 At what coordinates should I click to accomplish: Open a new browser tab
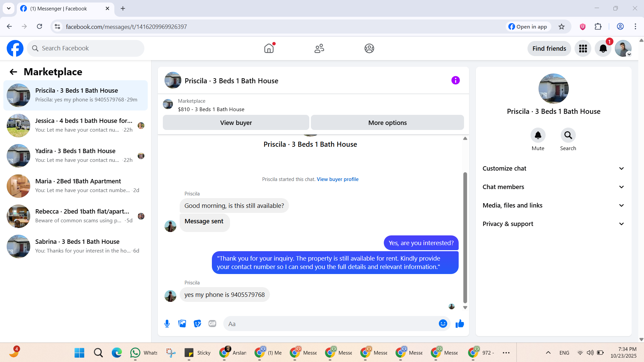point(123,8)
